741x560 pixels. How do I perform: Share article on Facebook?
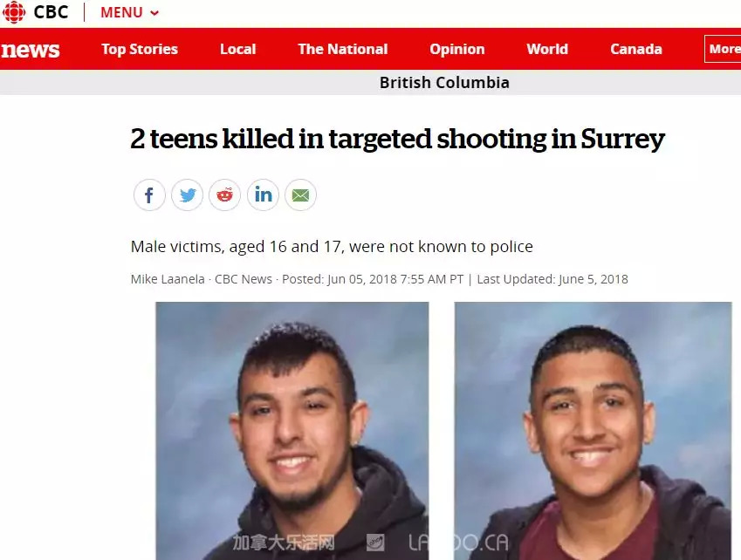pyautogui.click(x=149, y=195)
